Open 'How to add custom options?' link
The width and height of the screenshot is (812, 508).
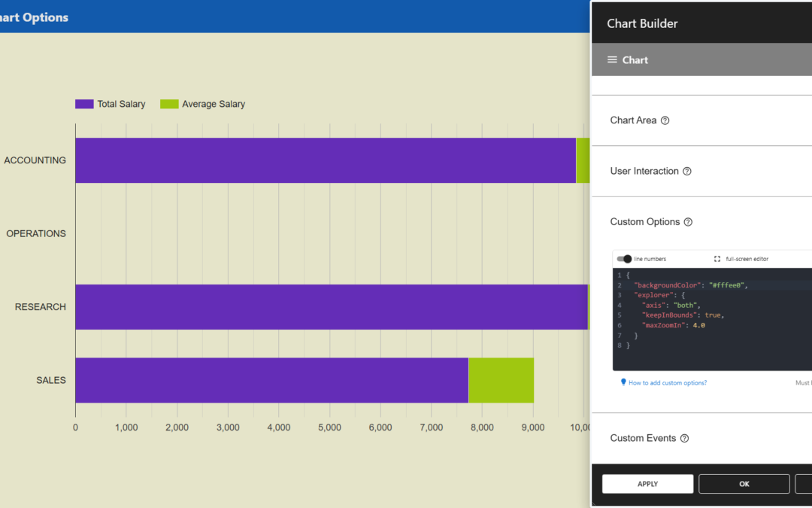coord(668,382)
